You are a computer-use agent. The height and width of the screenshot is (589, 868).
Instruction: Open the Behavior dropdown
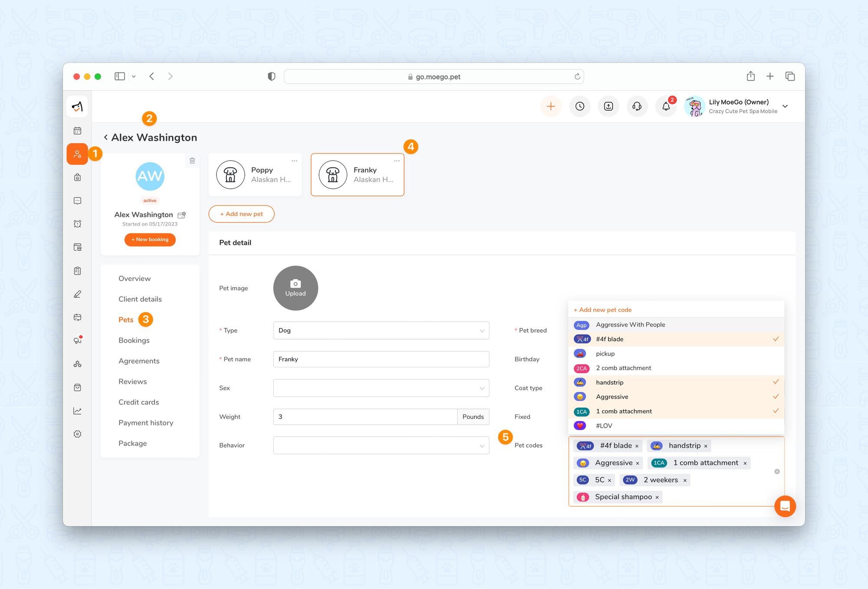coord(381,445)
